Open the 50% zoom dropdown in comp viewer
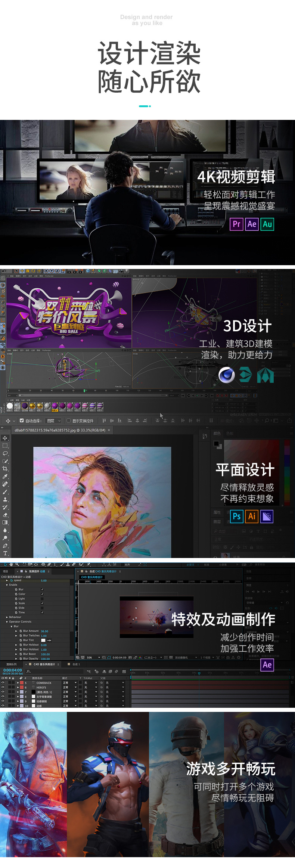 pos(93,657)
